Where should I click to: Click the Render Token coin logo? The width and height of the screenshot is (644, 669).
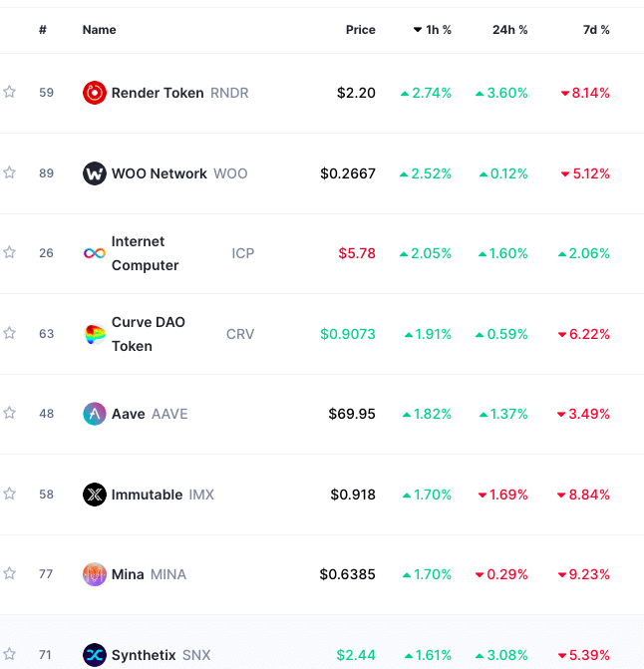tap(95, 93)
